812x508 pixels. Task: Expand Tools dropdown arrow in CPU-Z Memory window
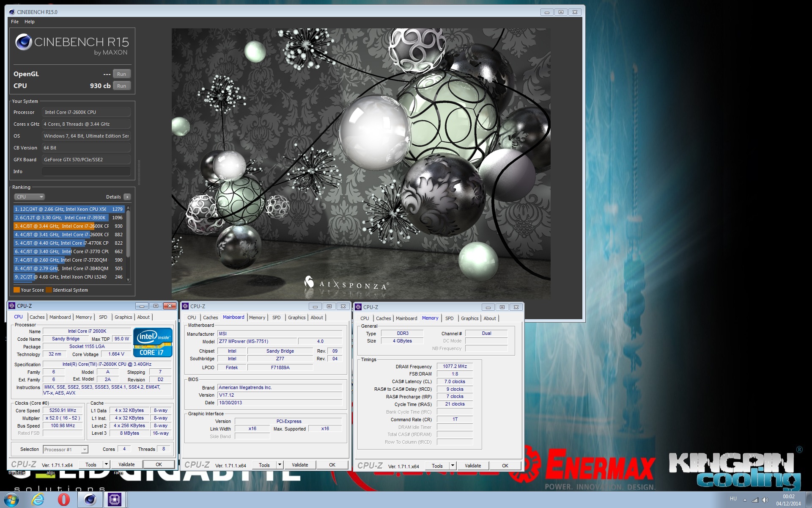453,466
